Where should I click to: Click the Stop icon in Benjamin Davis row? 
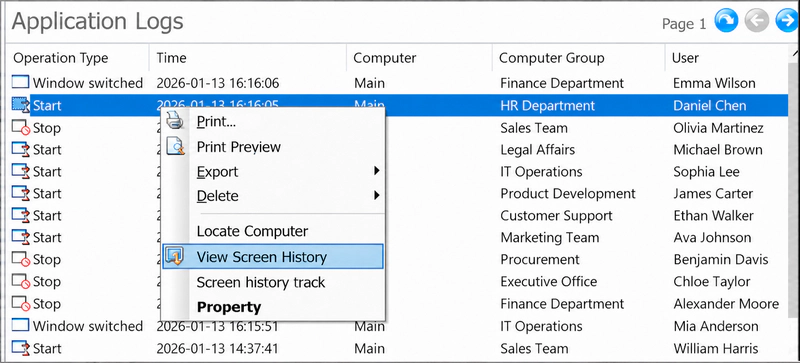[21, 259]
